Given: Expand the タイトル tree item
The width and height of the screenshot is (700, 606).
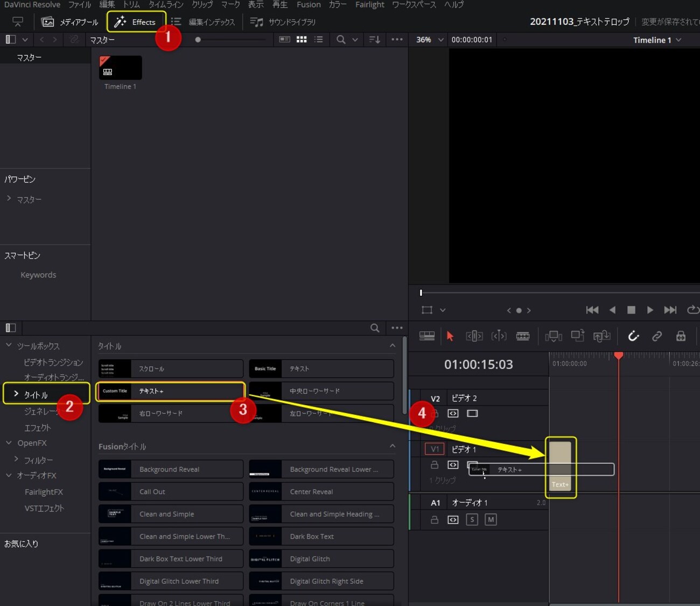Looking at the screenshot, I should pyautogui.click(x=16, y=394).
